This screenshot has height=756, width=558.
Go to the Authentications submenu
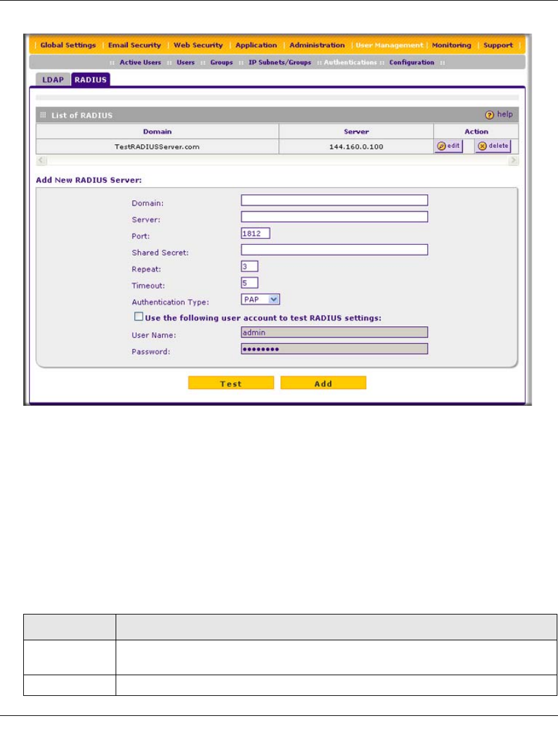tap(350, 63)
